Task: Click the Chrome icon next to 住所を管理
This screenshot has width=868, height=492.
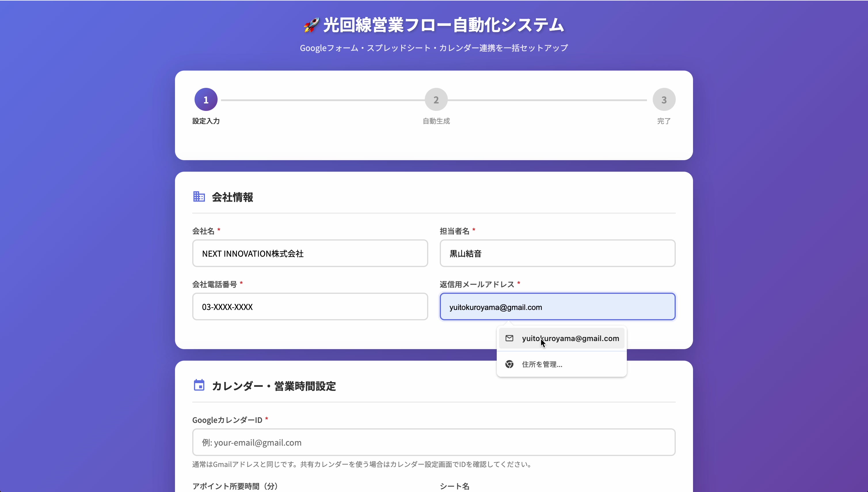Action: click(509, 364)
